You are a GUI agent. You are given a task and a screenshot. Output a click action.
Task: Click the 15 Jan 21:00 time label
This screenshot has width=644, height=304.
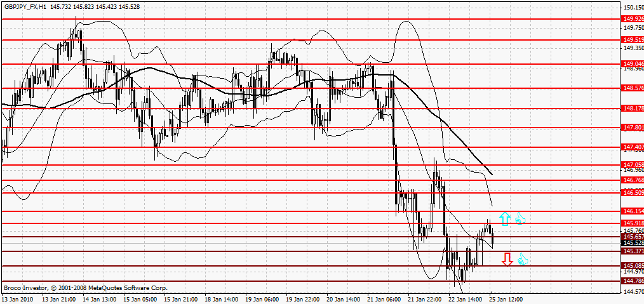pyautogui.click(x=181, y=300)
